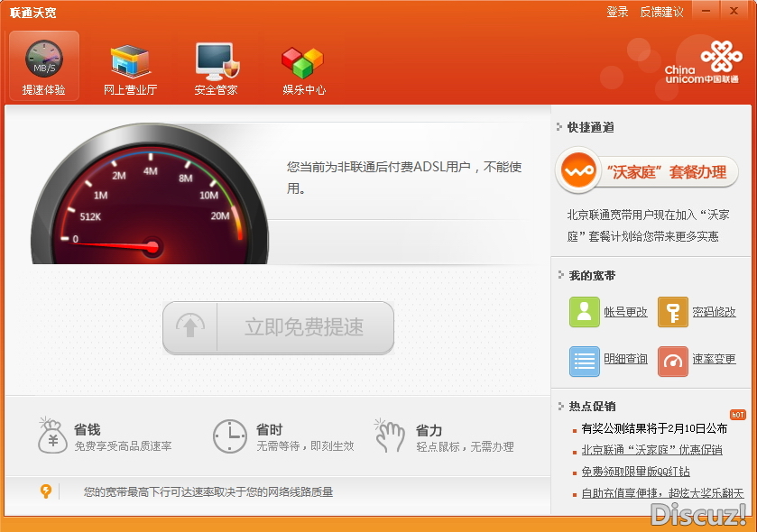Open the 提速体验 speedometer tab
This screenshot has height=532, width=757.
pos(44,66)
